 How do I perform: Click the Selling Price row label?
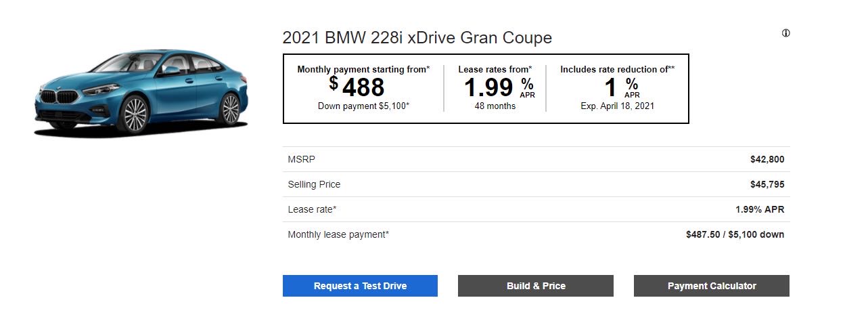[314, 184]
